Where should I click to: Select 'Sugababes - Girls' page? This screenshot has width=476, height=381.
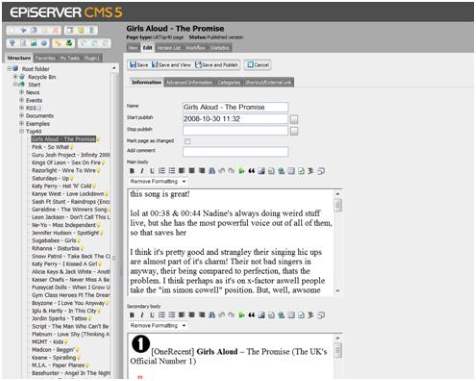pyautogui.click(x=54, y=240)
